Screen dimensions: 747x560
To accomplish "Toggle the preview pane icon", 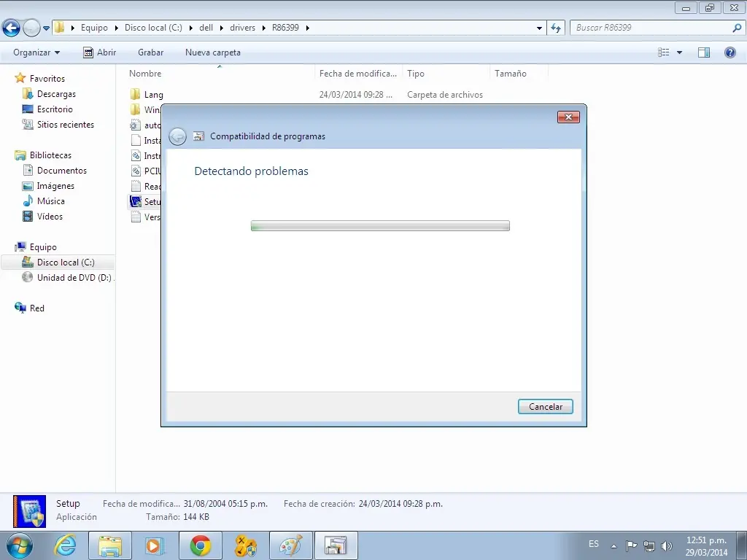I will pyautogui.click(x=704, y=52).
